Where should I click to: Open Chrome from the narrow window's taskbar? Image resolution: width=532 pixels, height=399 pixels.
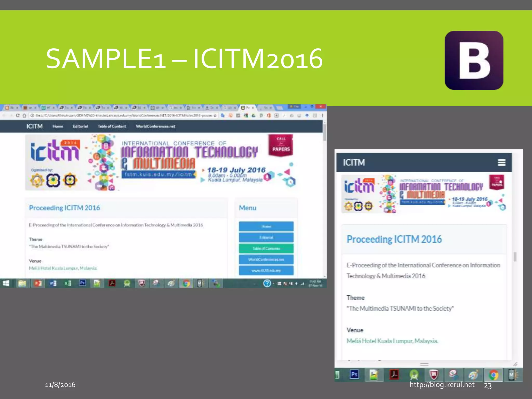pos(493,375)
